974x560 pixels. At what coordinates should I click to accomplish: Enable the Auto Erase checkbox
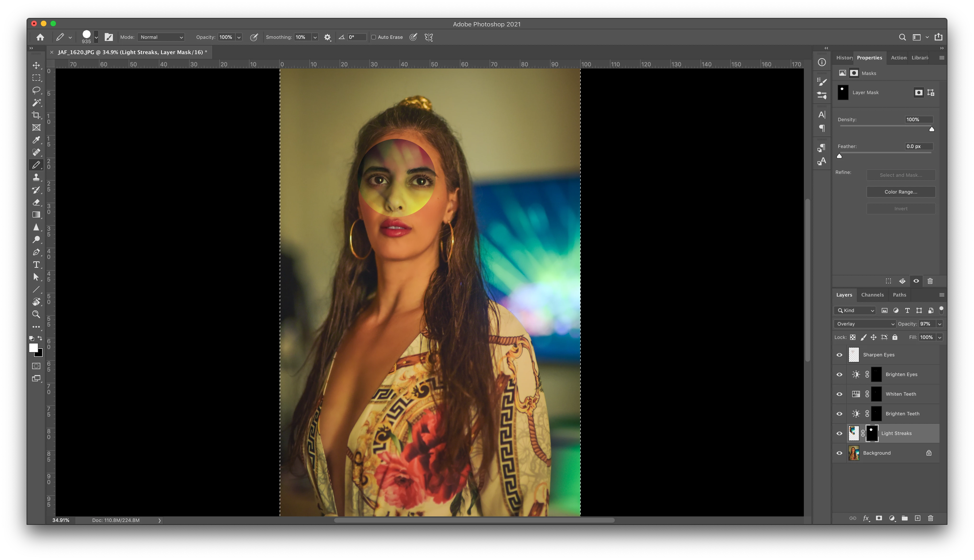(373, 37)
